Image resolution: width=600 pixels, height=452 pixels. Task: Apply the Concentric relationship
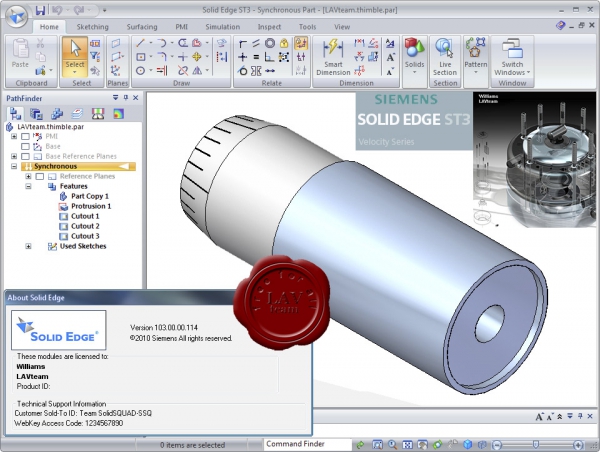pyautogui.click(x=270, y=43)
